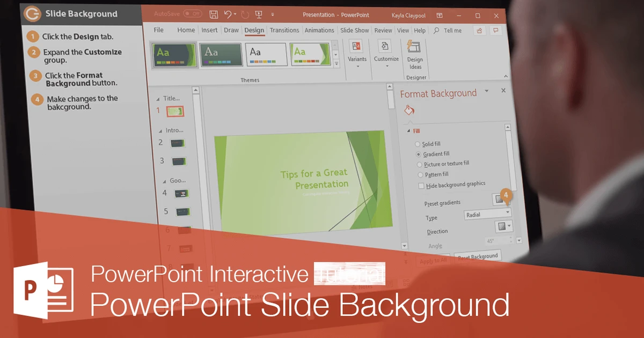Click the Save icon in title bar
644x338 pixels.
click(x=214, y=14)
